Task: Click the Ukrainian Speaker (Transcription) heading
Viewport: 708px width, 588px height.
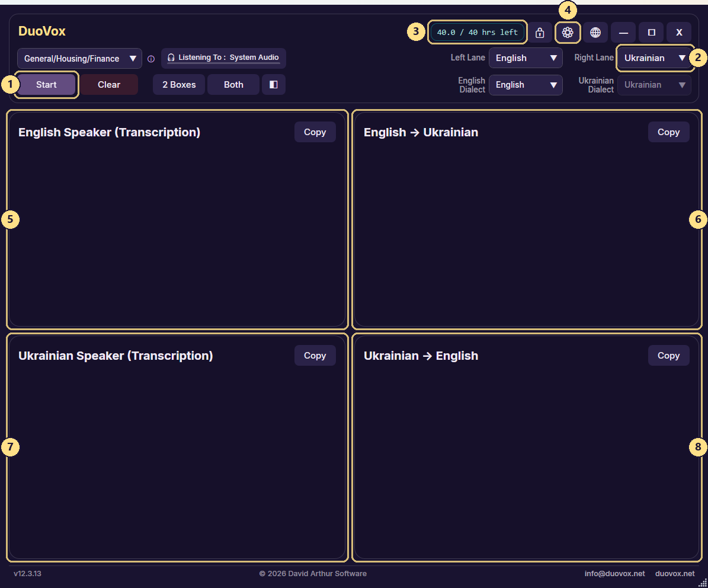Action: (116, 356)
